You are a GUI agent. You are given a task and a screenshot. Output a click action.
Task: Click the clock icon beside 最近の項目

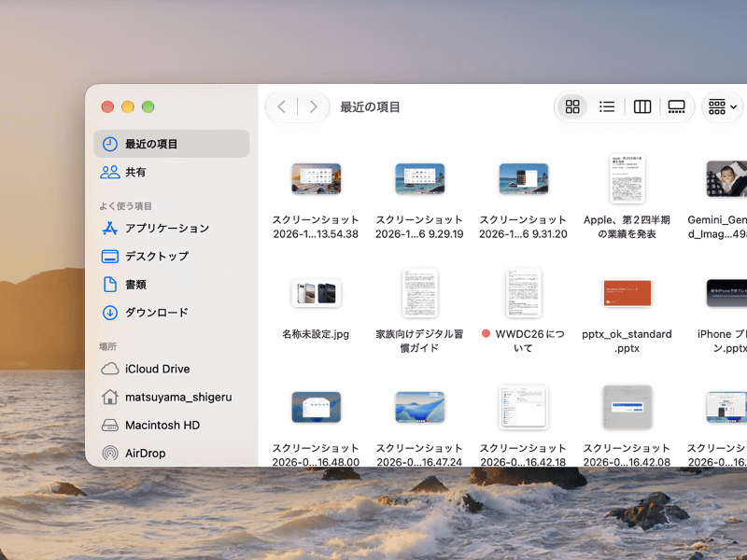pos(110,144)
